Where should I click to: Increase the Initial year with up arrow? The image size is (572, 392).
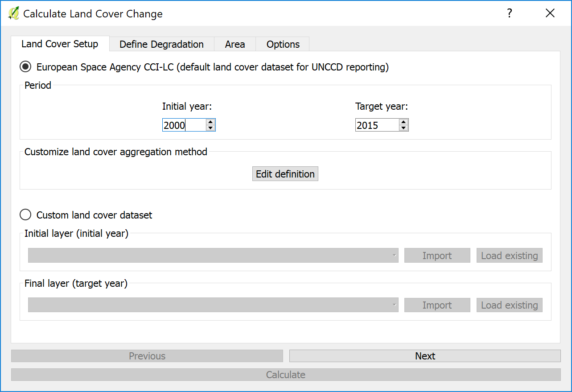(211, 122)
